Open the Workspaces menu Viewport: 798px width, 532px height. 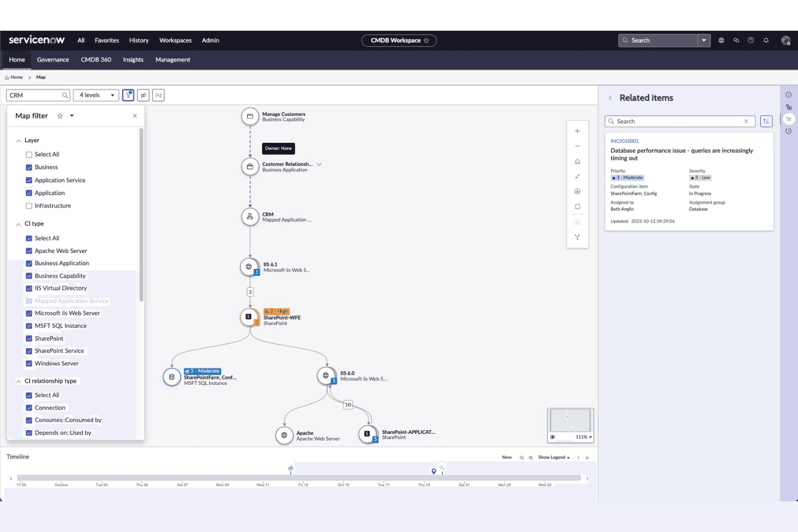(175, 40)
